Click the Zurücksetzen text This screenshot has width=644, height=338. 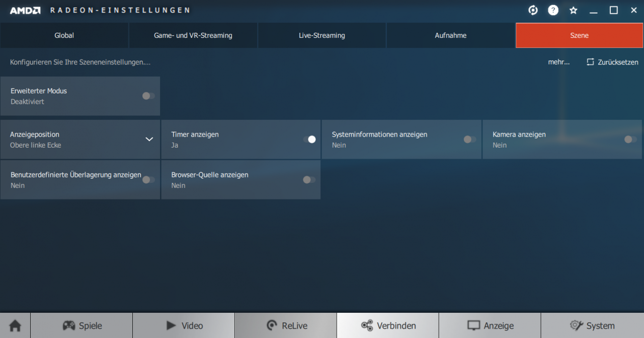tap(618, 62)
